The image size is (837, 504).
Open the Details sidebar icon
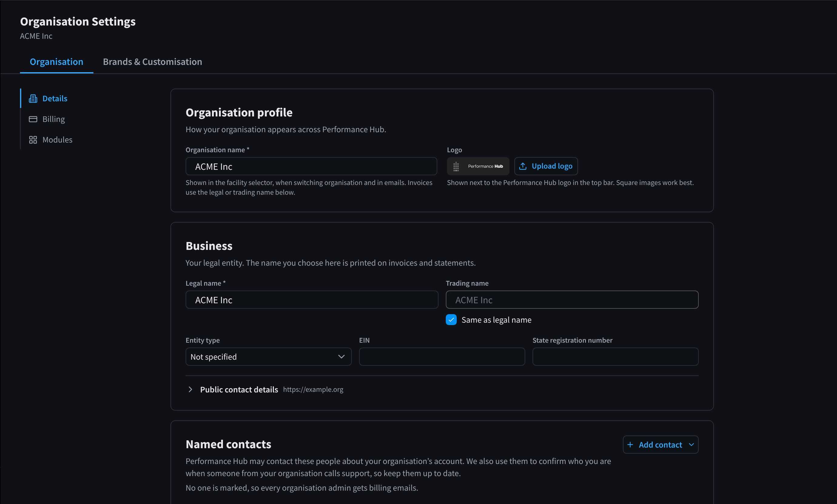[x=33, y=99]
